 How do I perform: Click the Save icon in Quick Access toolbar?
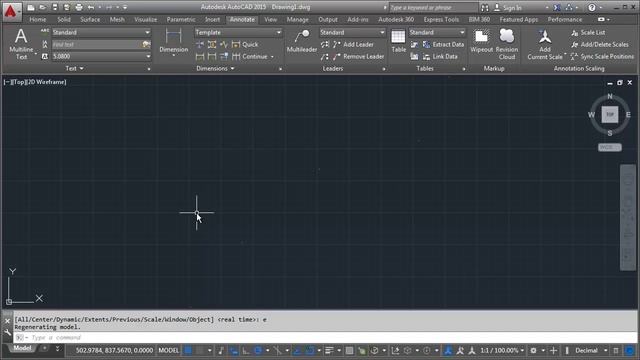pos(55,7)
